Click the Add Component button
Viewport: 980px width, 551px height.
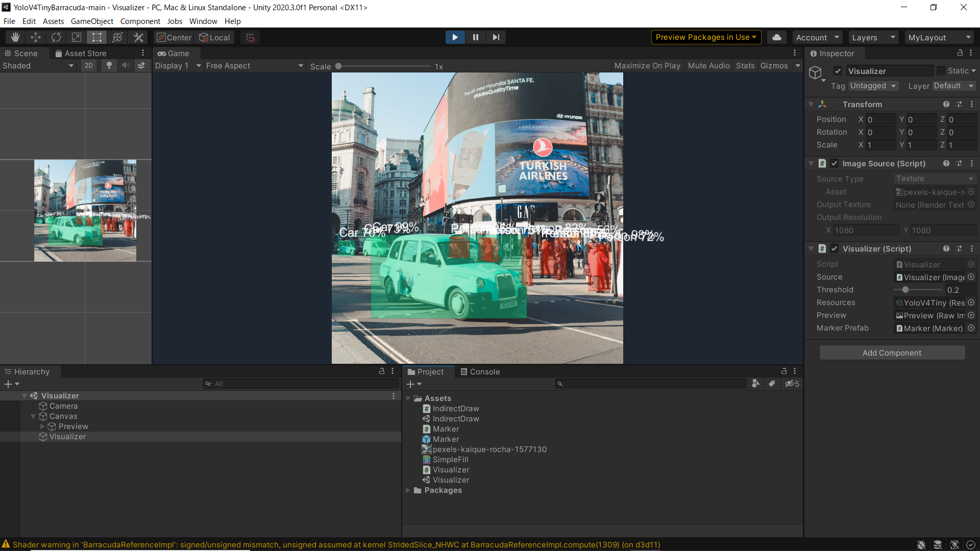coord(892,353)
